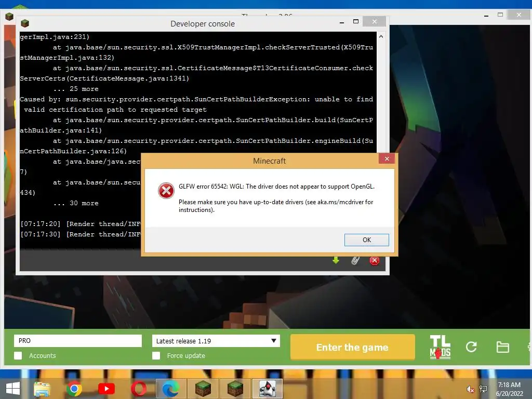Screen dimensions: 532x399
Task: Open File Explorer from the taskbar
Action: [x=42, y=389]
